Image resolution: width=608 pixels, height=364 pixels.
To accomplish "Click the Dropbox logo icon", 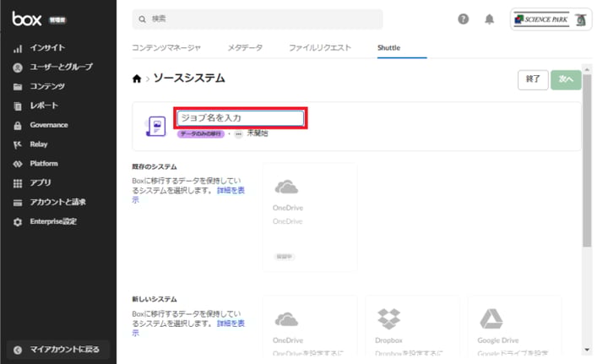I will [x=388, y=318].
